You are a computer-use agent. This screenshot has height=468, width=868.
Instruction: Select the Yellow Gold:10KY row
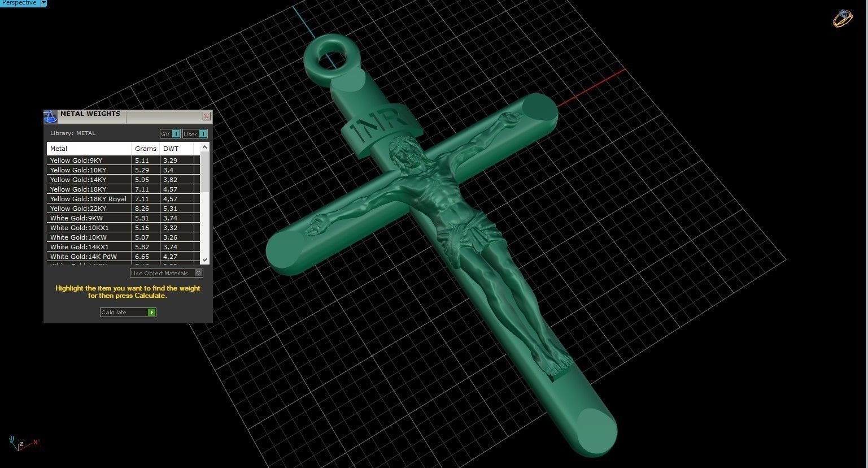tap(123, 170)
